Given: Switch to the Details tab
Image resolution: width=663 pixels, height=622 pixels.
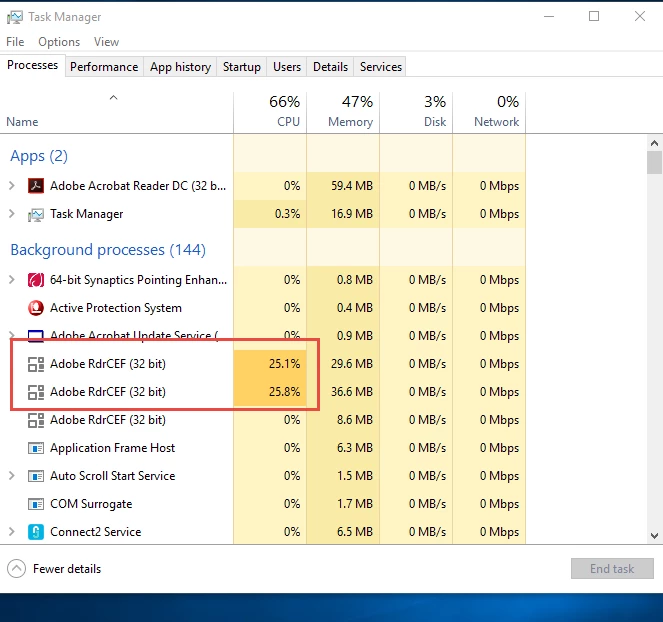Looking at the screenshot, I should tap(331, 67).
